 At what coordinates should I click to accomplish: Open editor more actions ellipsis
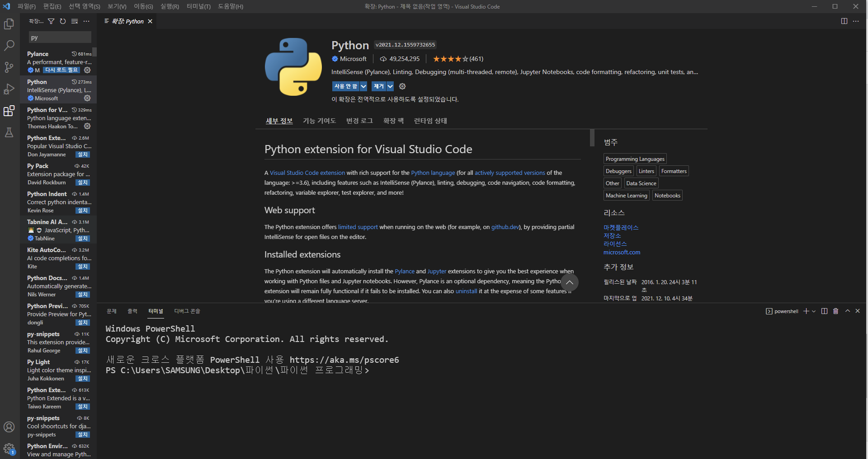point(856,21)
